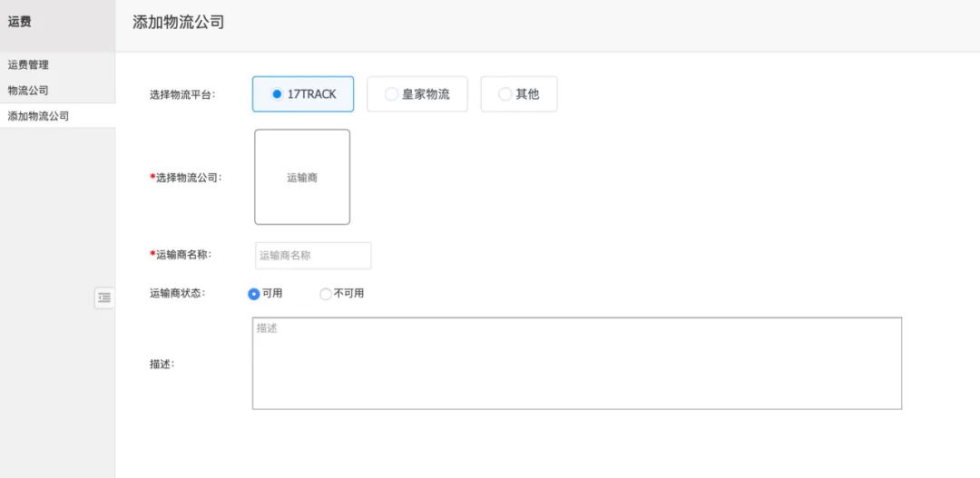Choose the 17TRACK platform option

point(303,94)
